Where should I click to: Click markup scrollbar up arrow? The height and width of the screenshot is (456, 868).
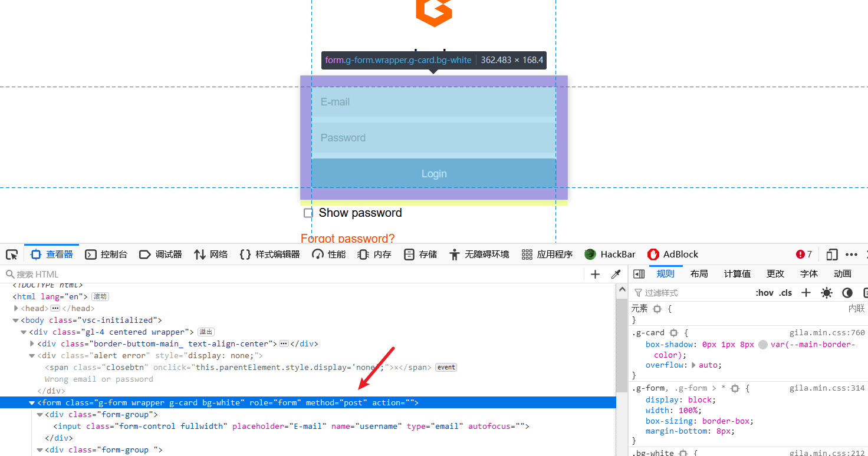pos(622,290)
